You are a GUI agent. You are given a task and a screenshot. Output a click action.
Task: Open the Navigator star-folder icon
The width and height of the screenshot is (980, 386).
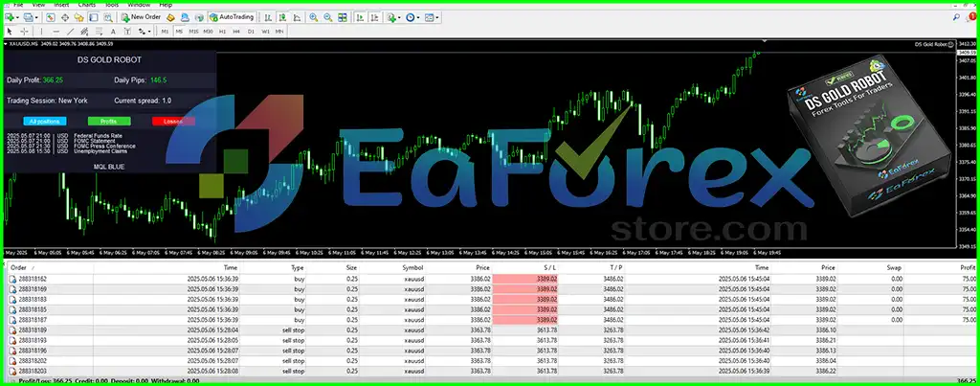pos(78,17)
